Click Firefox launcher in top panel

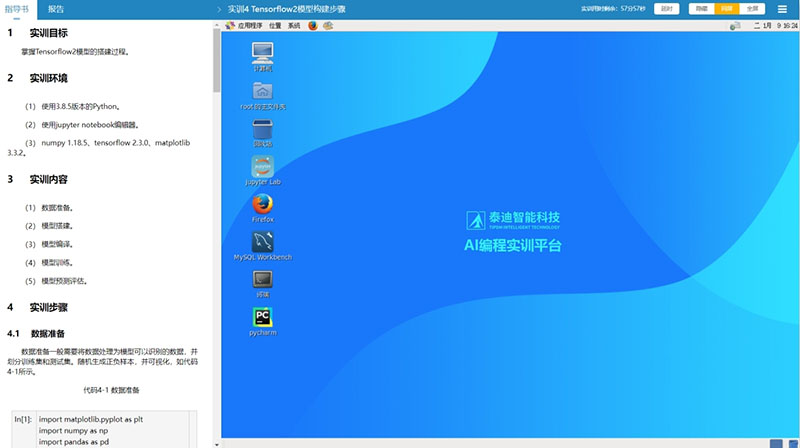tap(313, 25)
